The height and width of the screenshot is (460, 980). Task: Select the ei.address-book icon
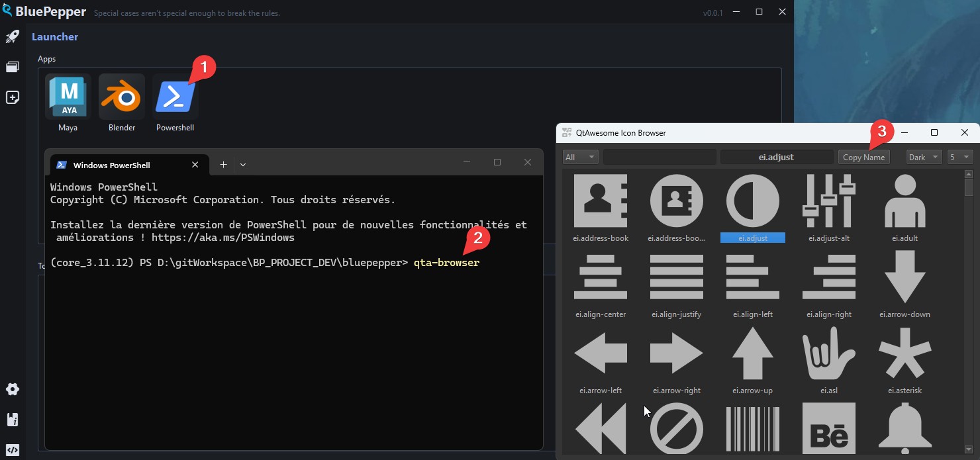pos(601,201)
